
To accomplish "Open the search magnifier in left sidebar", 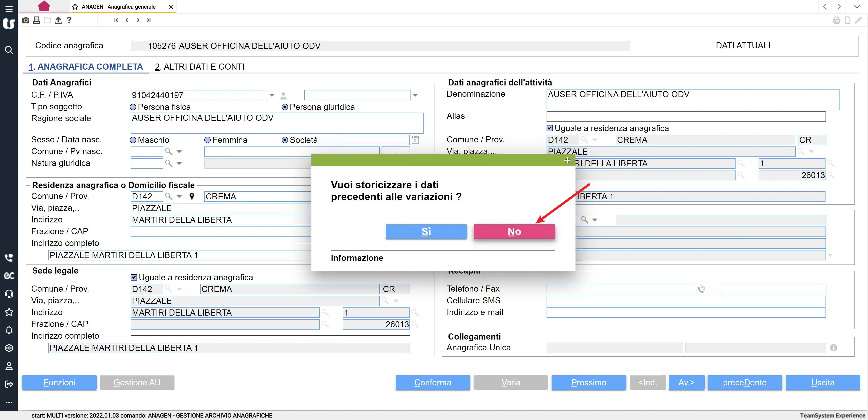I will click(x=9, y=50).
